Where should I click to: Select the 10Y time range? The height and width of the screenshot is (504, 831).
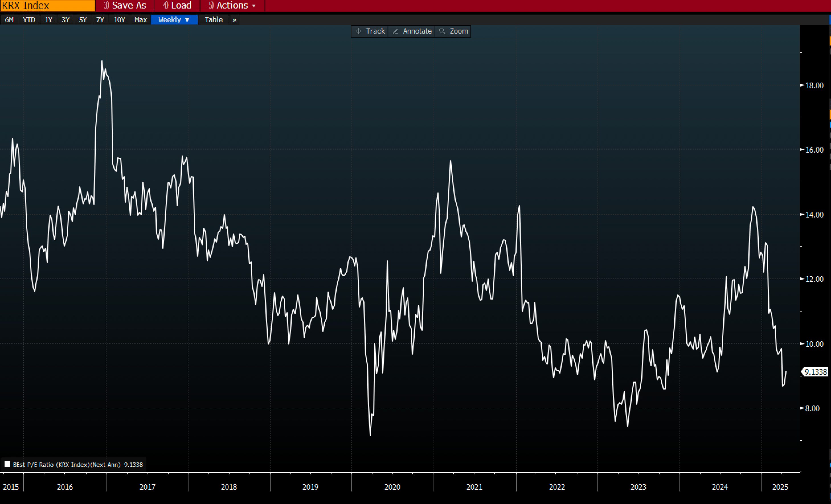pyautogui.click(x=119, y=20)
